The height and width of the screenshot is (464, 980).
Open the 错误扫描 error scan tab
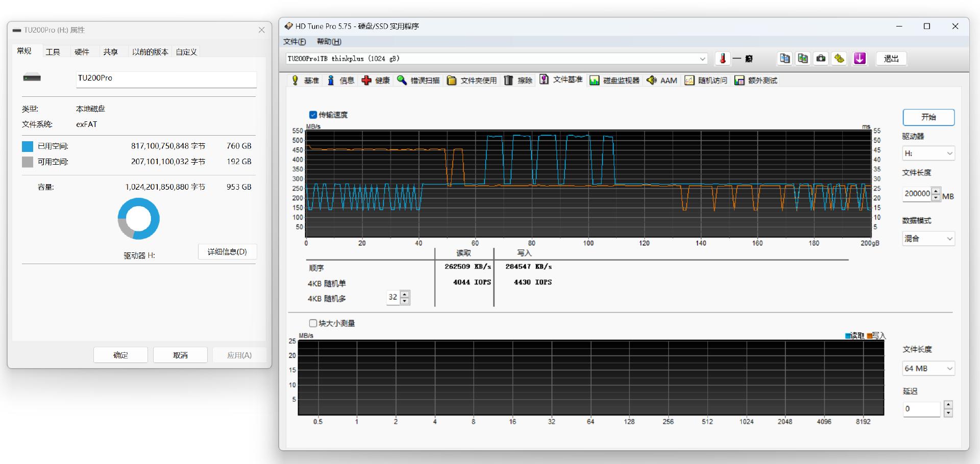pyautogui.click(x=418, y=81)
